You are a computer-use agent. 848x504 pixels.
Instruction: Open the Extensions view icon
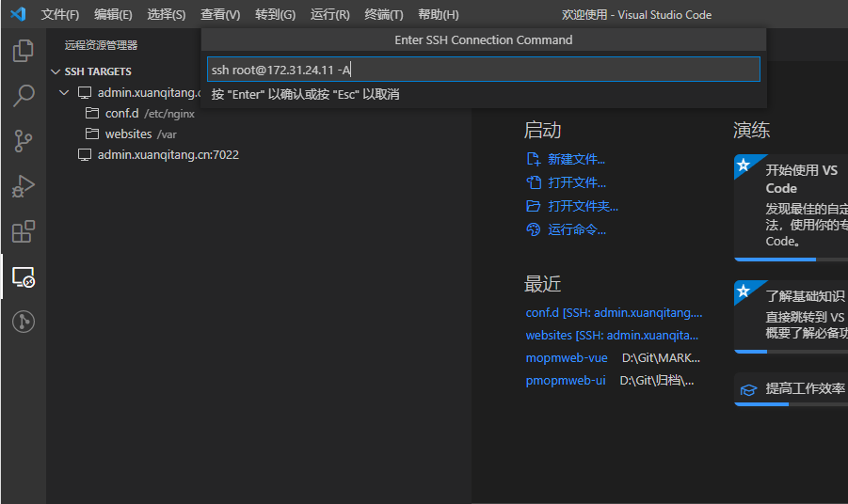click(24, 231)
